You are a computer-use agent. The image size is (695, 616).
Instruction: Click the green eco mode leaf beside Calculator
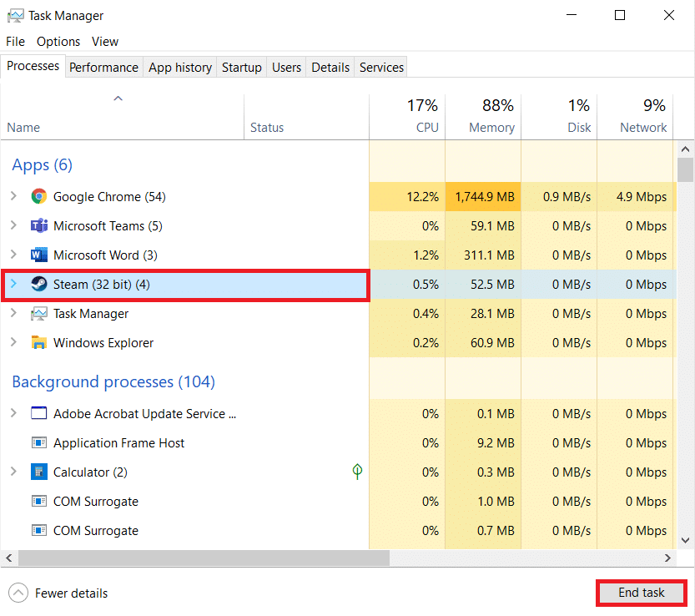point(357,472)
